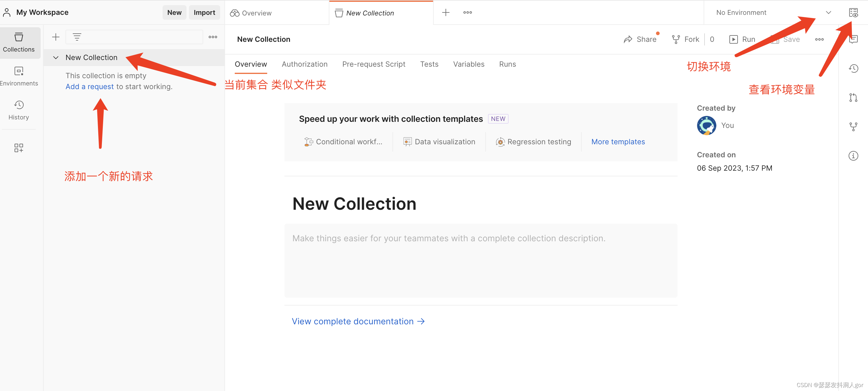Screen dimensions: 868x391
Task: Click the New Collection name in the header
Action: (264, 39)
